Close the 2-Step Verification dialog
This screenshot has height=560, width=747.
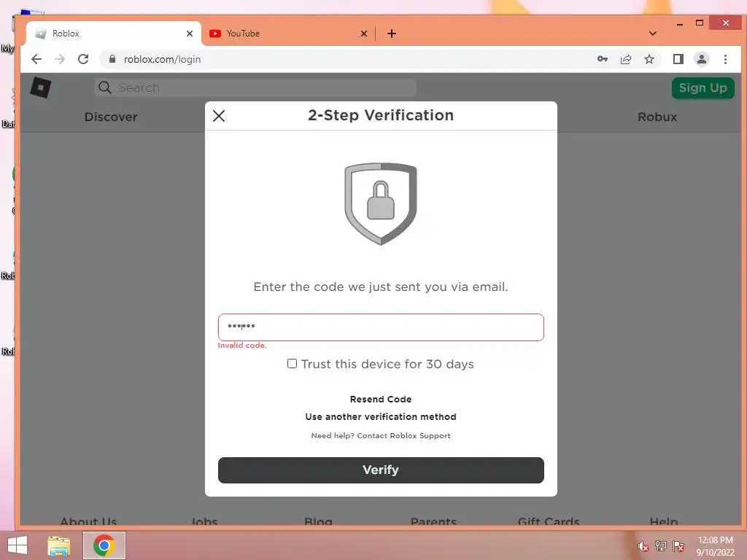point(219,116)
